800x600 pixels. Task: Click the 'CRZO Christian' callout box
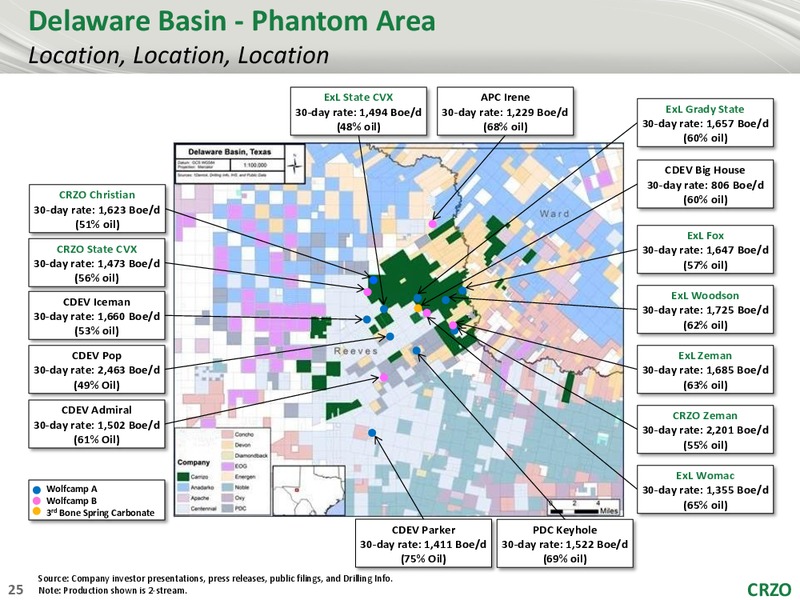coord(97,209)
